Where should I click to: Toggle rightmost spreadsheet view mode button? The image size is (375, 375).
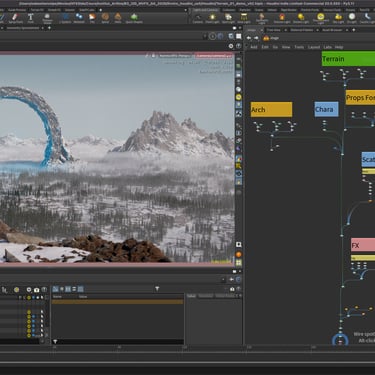80,289
